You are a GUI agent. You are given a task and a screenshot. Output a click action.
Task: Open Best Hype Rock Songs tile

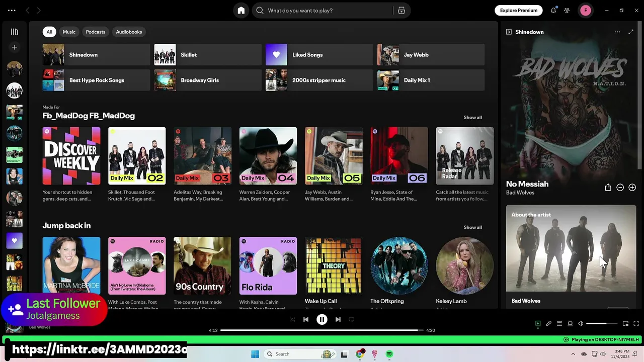96,80
